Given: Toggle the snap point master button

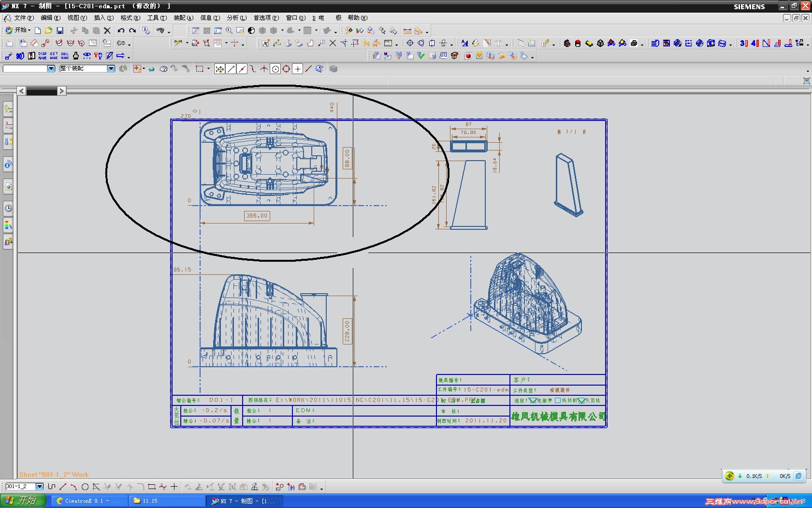Looking at the screenshot, I should [219, 69].
